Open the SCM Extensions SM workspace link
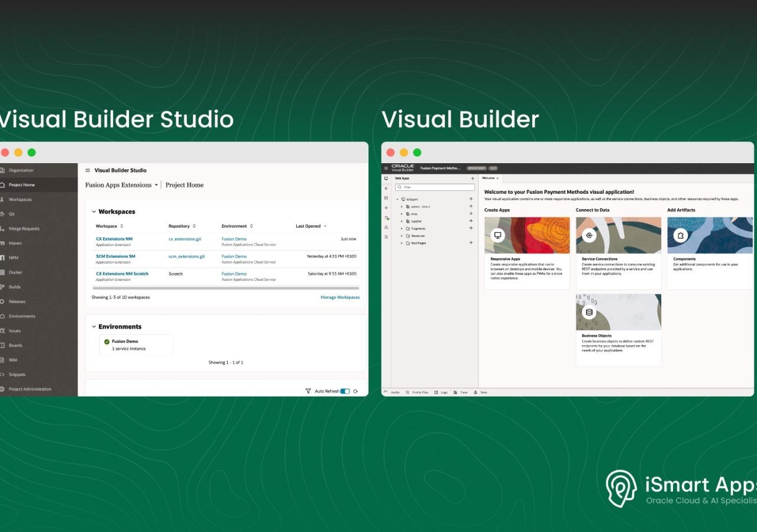The image size is (757, 532). point(115,257)
